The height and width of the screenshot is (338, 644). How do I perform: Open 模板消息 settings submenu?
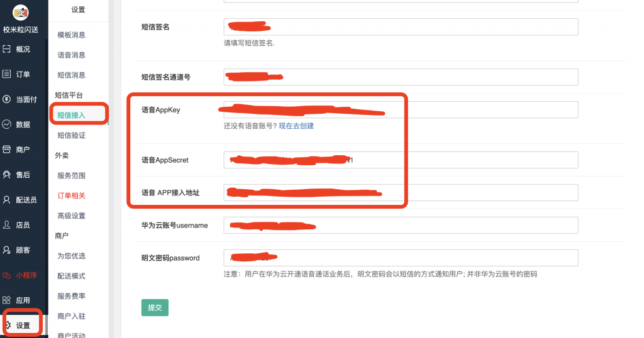click(72, 35)
